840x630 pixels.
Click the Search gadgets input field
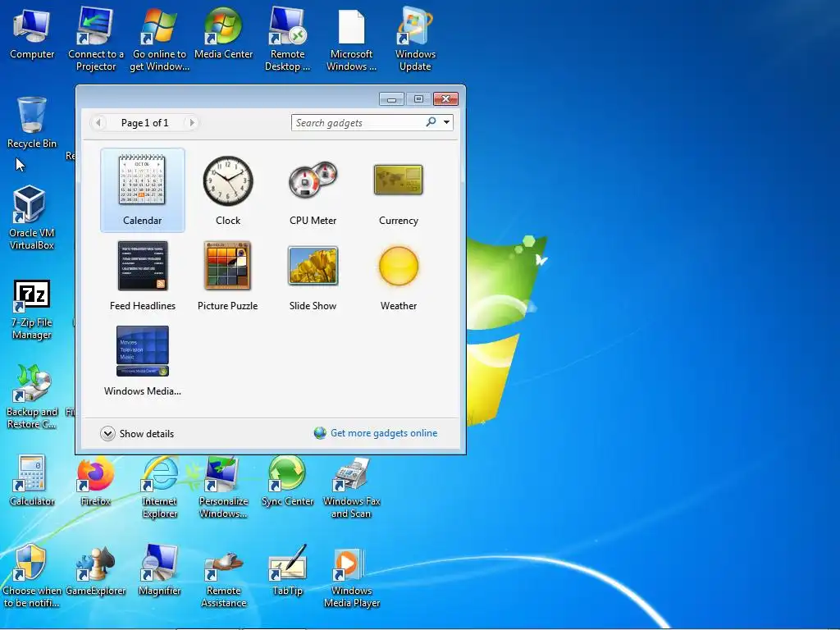358,123
